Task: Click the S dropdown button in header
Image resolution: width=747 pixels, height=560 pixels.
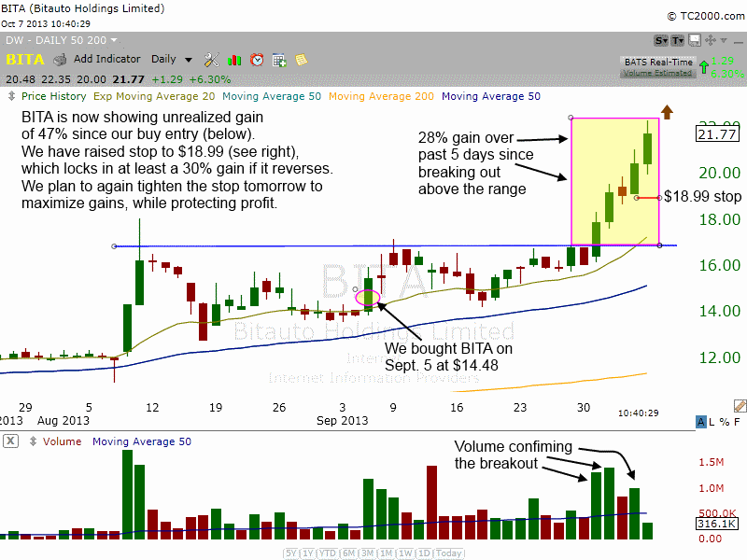Action: [x=661, y=40]
